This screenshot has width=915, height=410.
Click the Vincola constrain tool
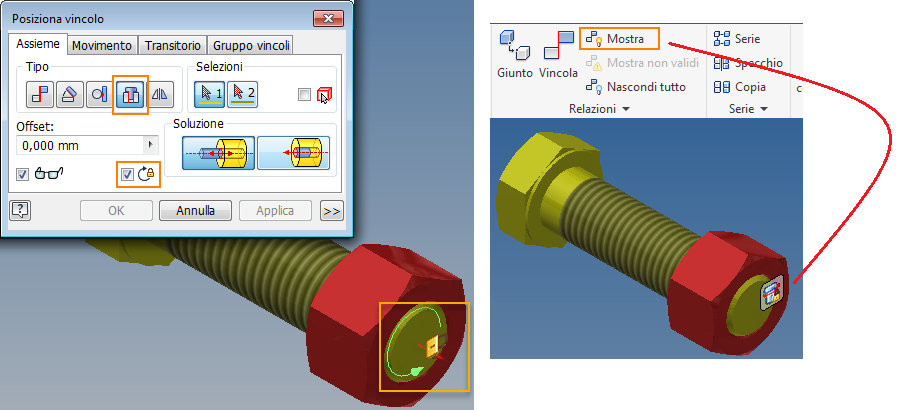(558, 54)
